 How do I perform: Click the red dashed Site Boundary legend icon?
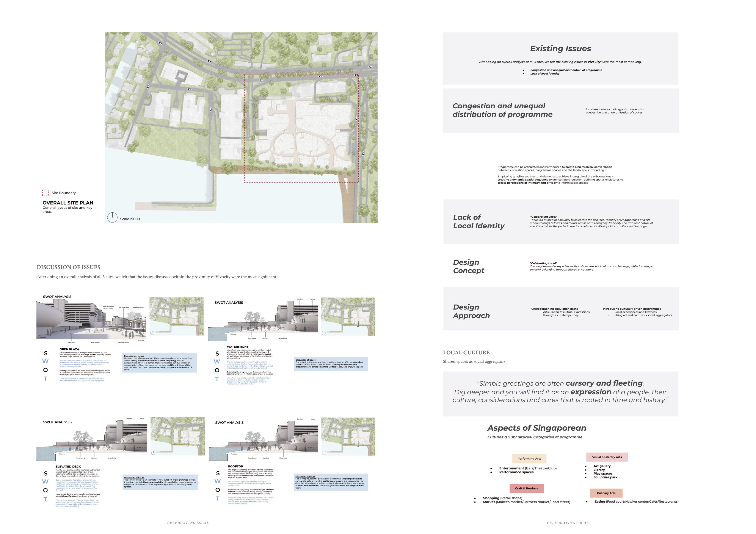[45, 193]
